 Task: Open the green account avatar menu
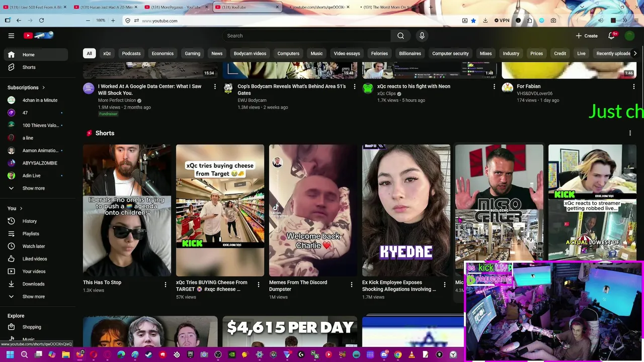(x=629, y=36)
